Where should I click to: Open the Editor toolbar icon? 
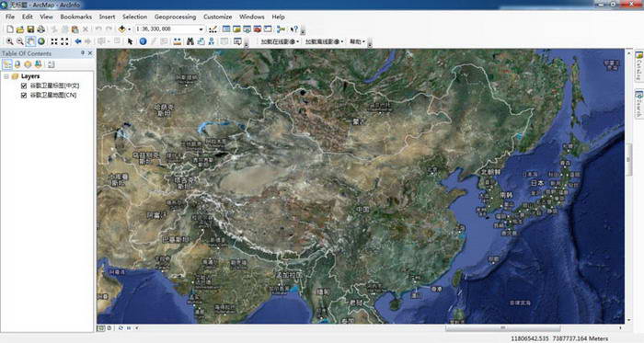[x=213, y=29]
